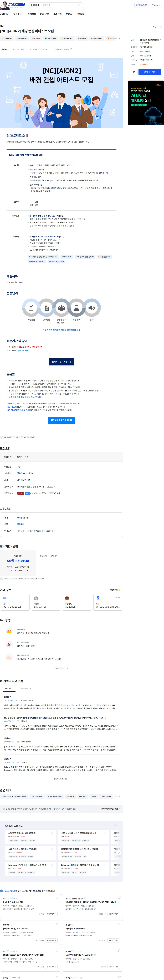Bookmark star on 신규 여성의류 브랜드 card
The image size is (164, 980).
pos(104,833)
